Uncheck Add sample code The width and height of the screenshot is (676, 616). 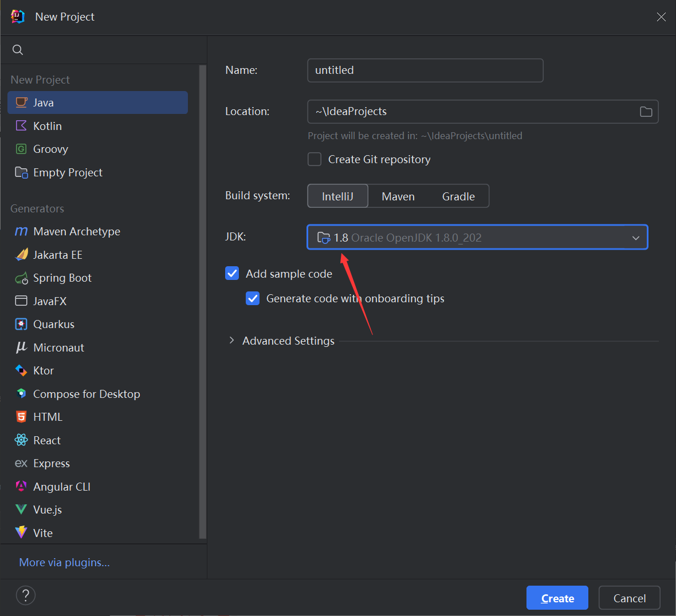pos(232,274)
